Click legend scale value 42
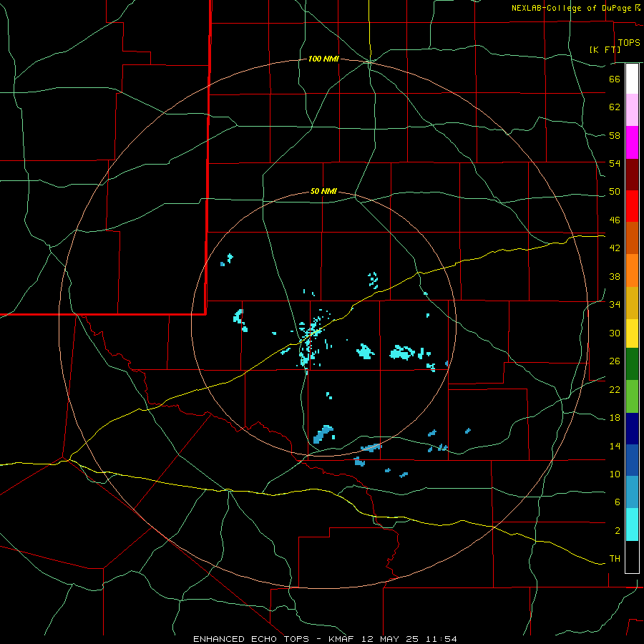The image size is (644, 644). 615,248
